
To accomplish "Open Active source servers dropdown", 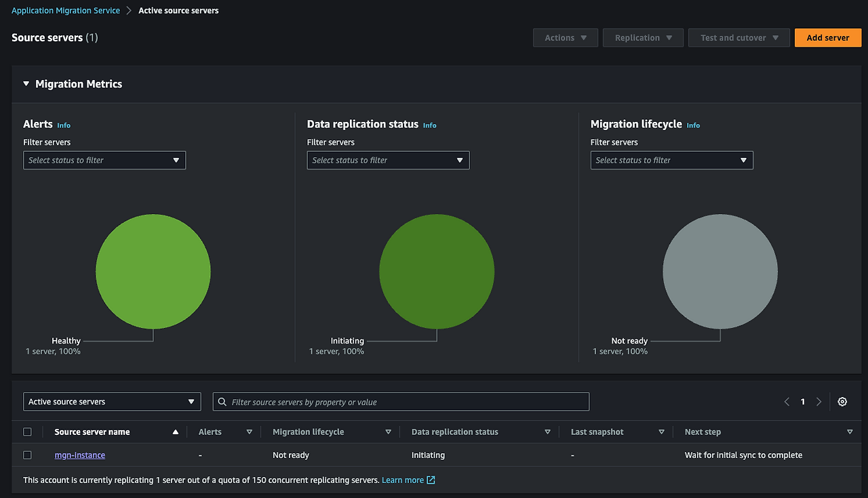I will (x=112, y=402).
